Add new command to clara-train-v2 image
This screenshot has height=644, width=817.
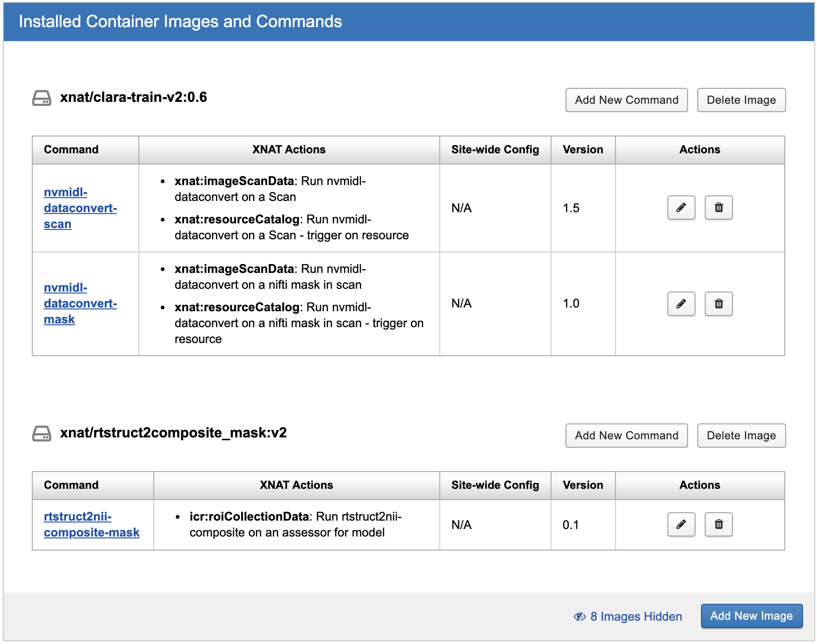pos(626,100)
